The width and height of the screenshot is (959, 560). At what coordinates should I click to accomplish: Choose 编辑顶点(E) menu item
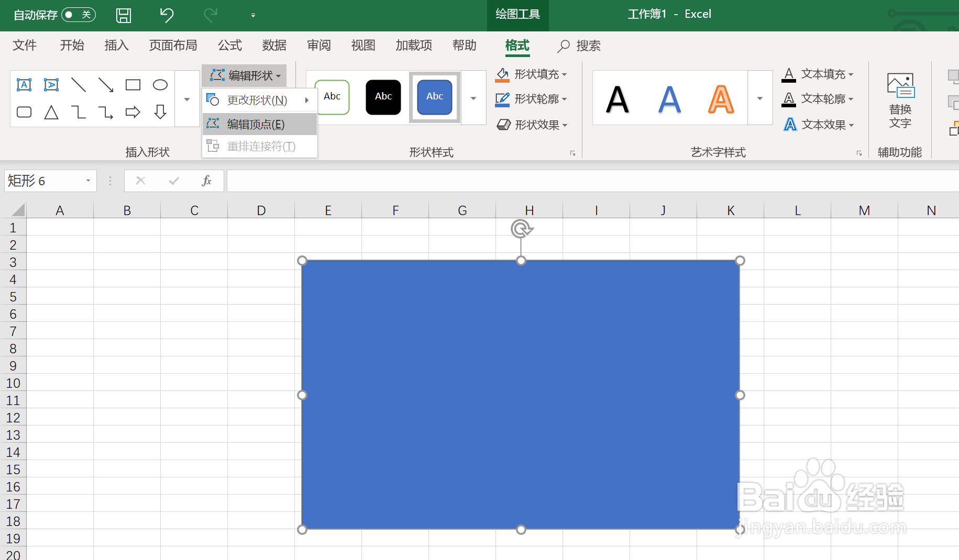pyautogui.click(x=260, y=125)
